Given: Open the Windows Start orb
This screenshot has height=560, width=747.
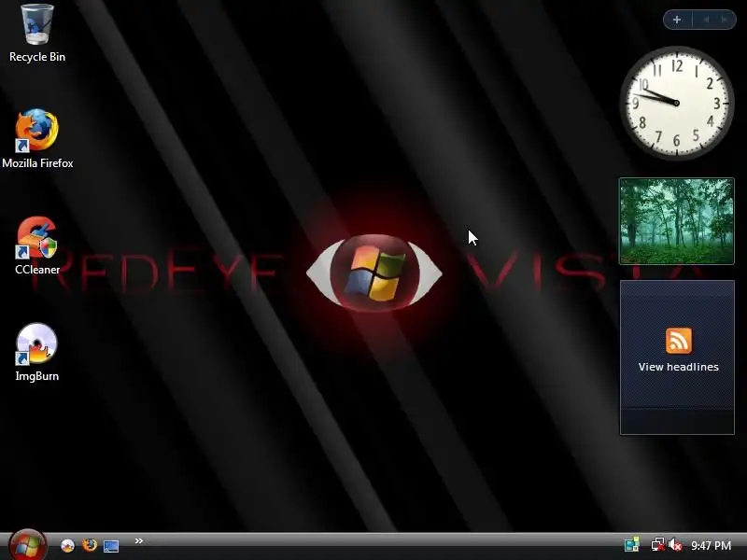Looking at the screenshot, I should (28, 544).
